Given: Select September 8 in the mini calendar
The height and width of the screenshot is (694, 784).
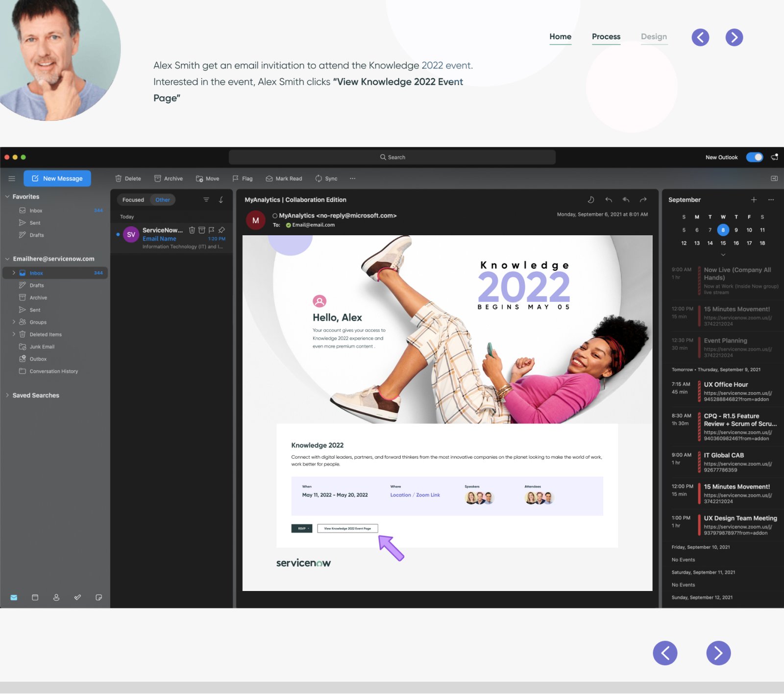Looking at the screenshot, I should click(723, 230).
